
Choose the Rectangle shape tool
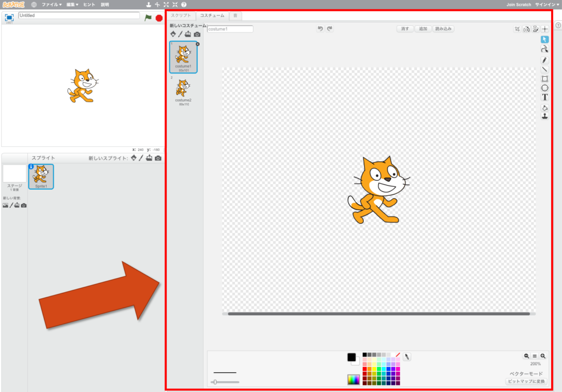point(544,78)
